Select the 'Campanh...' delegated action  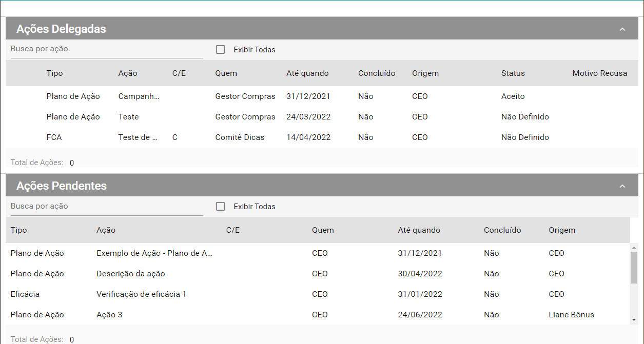139,96
